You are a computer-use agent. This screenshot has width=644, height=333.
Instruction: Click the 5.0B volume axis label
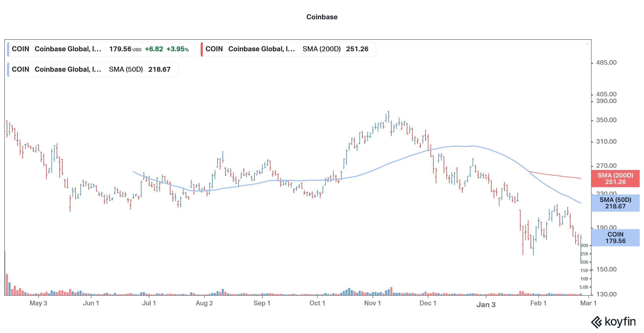[584, 287]
